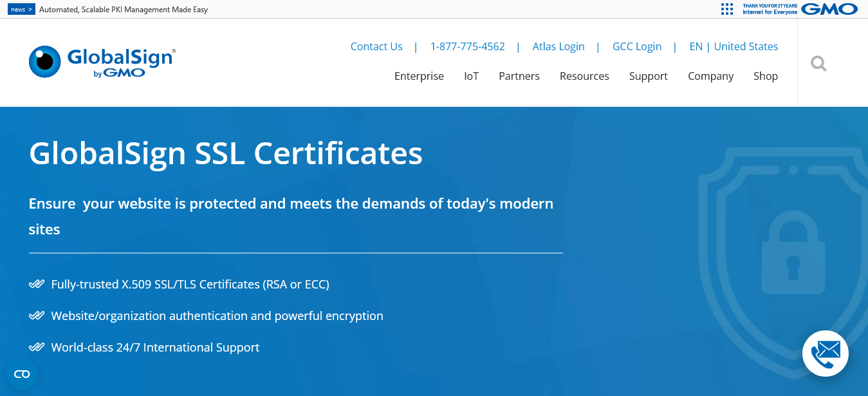Open Atlas Login
This screenshot has height=396, width=868.
coord(558,46)
